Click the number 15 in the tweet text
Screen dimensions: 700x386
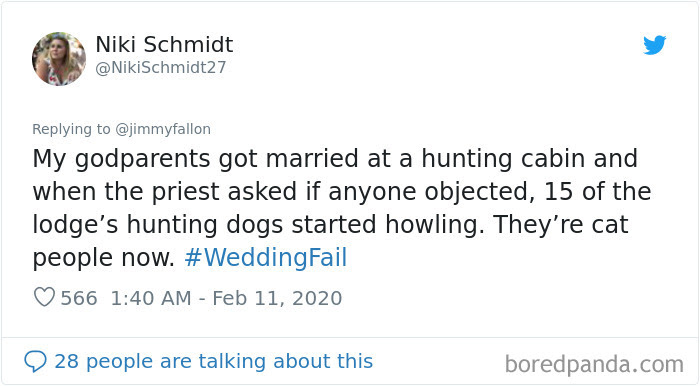[x=558, y=191]
